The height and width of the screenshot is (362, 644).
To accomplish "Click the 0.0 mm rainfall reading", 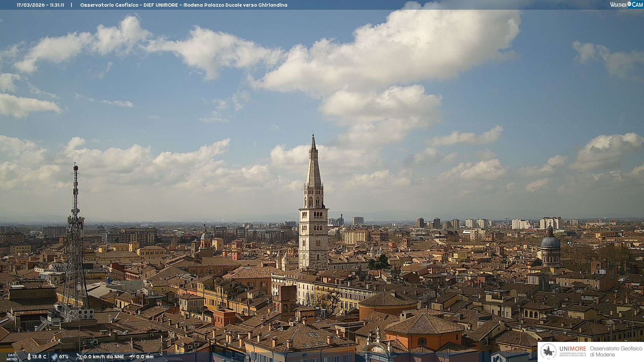I will (145, 357).
